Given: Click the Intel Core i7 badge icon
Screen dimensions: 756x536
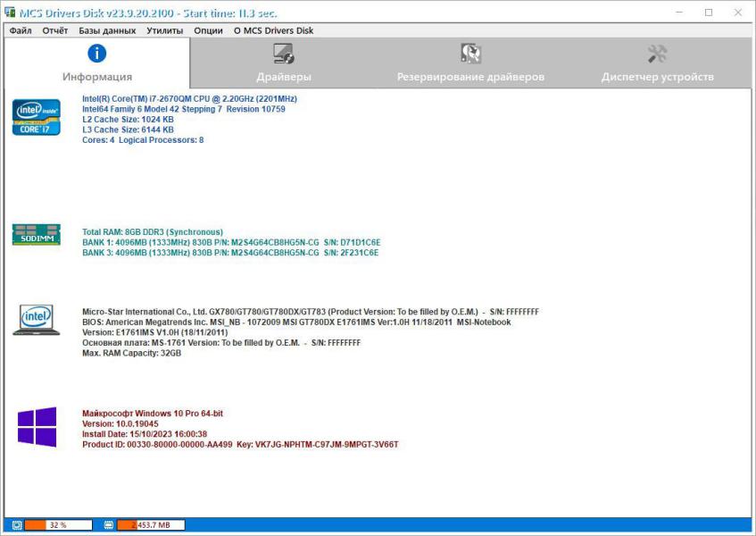Looking at the screenshot, I should point(37,117).
